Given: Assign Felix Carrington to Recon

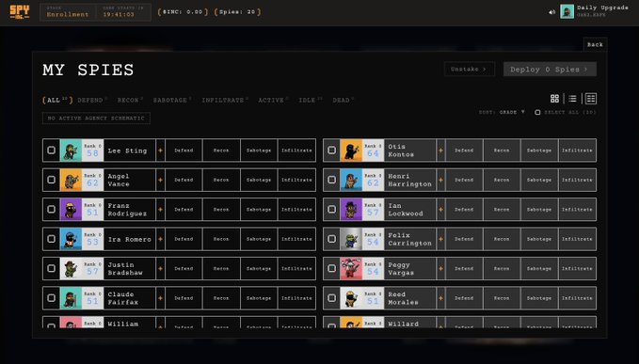Looking at the screenshot, I should 502,239.
